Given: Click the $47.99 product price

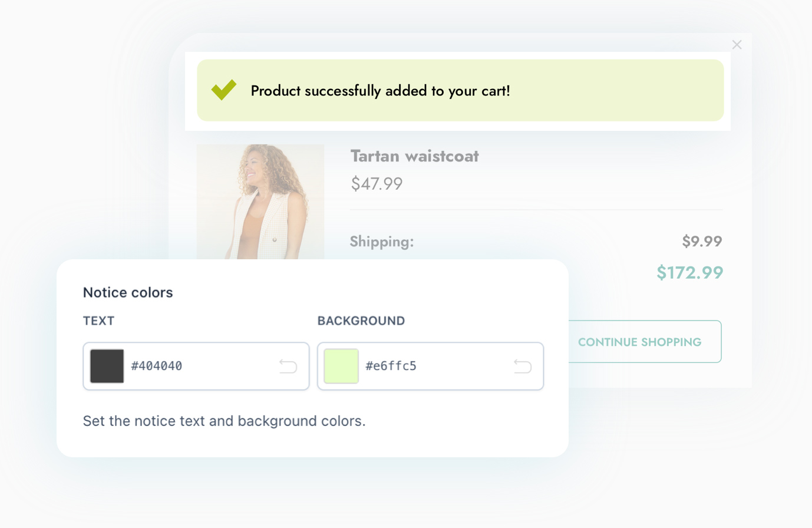Looking at the screenshot, I should pos(377,184).
